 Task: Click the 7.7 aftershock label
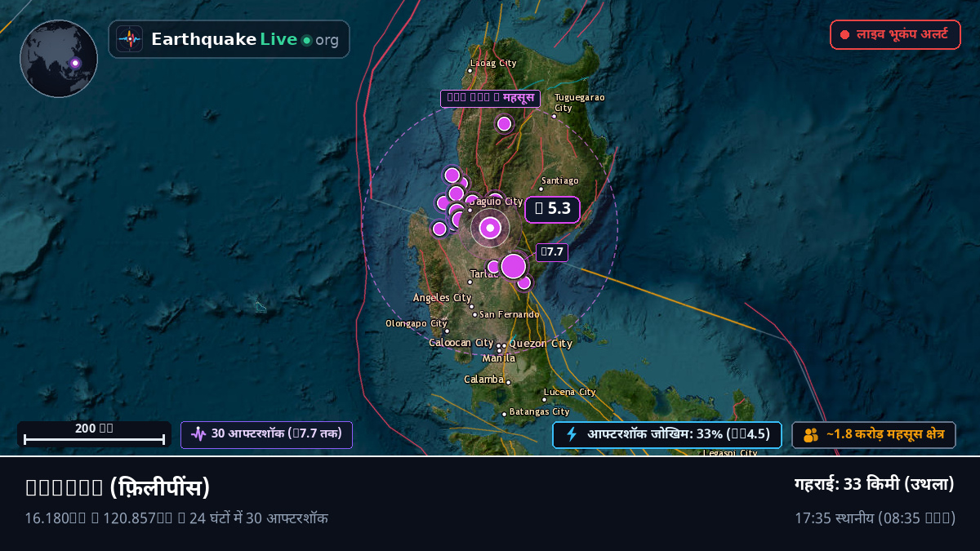(x=552, y=252)
